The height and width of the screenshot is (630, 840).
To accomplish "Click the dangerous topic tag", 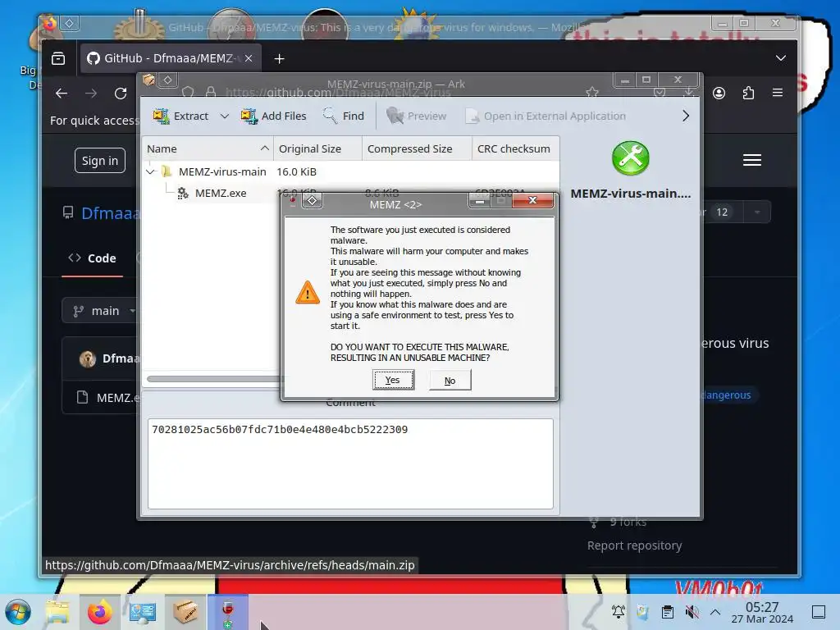I will 727,395.
